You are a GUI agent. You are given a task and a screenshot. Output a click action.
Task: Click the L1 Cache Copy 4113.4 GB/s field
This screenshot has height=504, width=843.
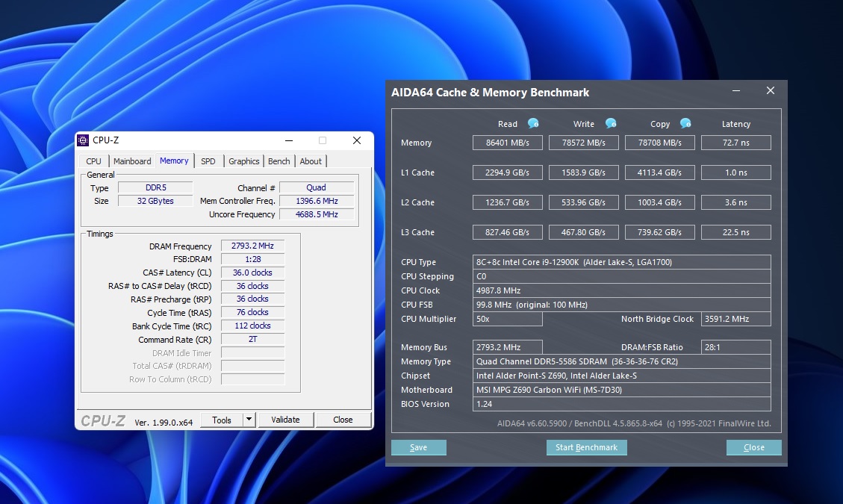point(659,172)
